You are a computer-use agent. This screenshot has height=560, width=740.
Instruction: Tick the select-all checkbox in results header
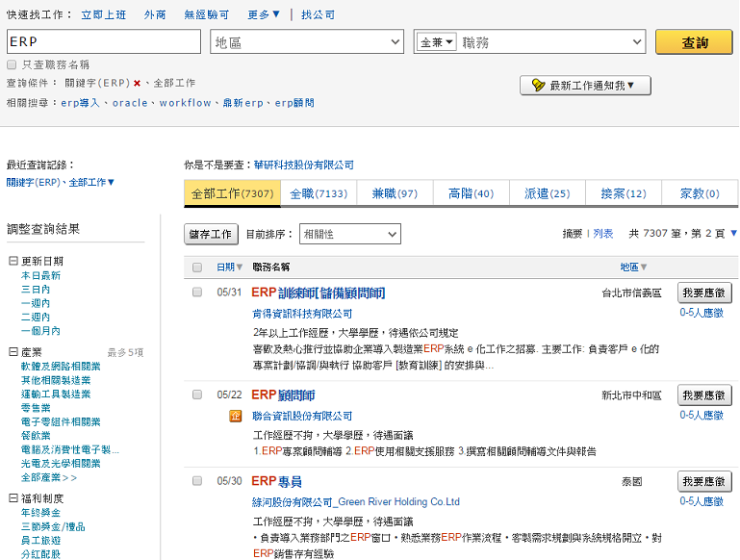197,267
